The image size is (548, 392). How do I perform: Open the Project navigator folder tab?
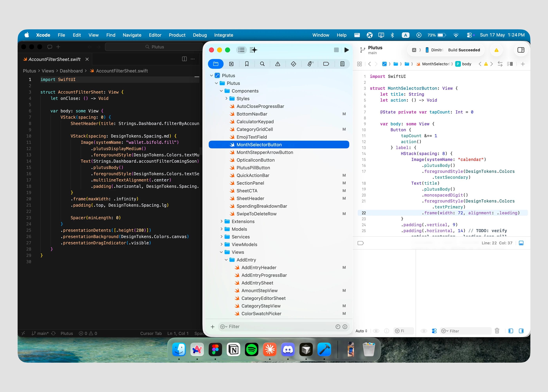pos(216,64)
